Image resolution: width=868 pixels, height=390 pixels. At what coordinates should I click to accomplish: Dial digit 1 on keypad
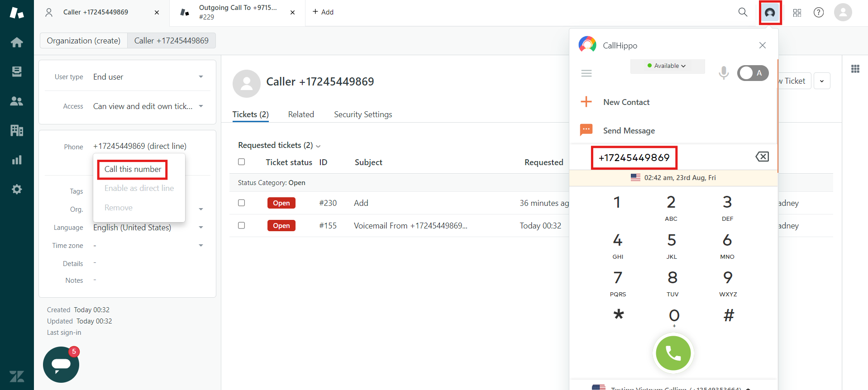pos(617,202)
